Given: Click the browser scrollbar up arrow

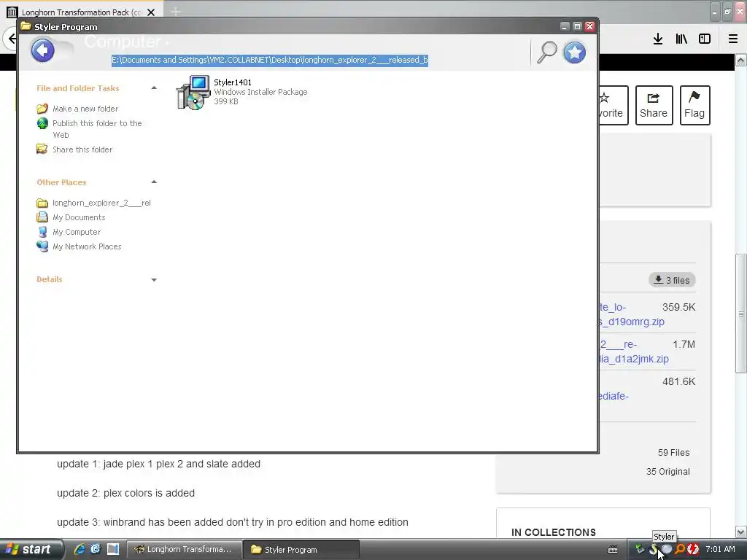Looking at the screenshot, I should 741,60.
